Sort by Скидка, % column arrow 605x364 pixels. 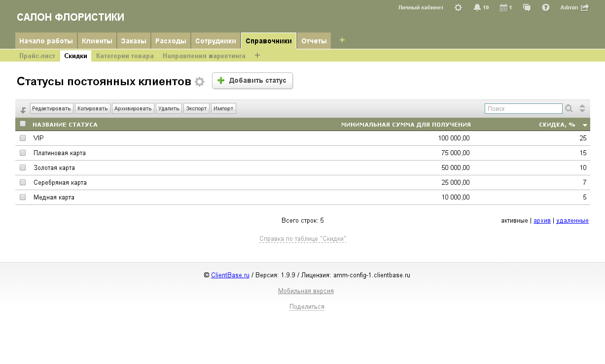(x=585, y=125)
